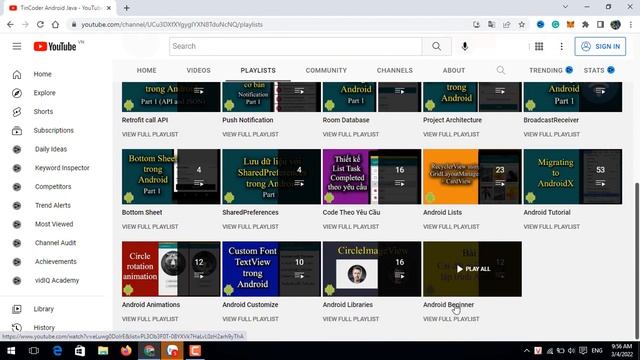Open the Windows Start menu

point(11,351)
